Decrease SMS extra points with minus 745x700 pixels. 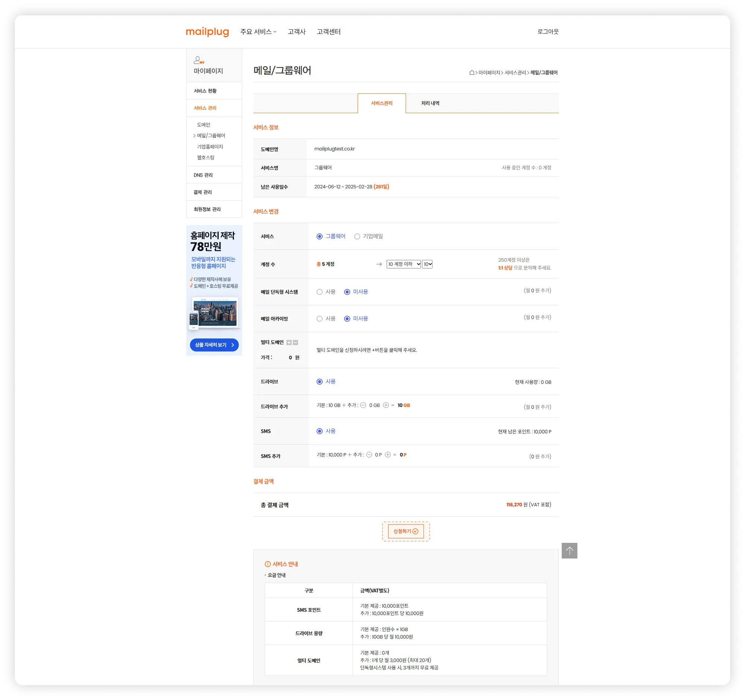tap(369, 455)
